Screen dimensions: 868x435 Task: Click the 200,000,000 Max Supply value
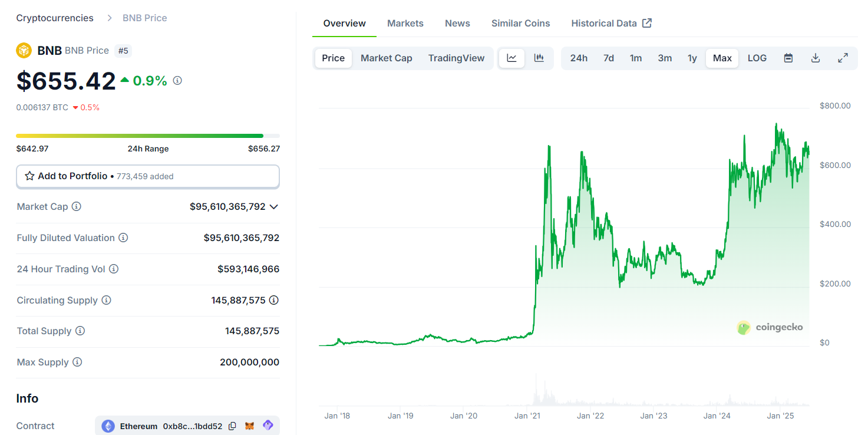point(250,362)
